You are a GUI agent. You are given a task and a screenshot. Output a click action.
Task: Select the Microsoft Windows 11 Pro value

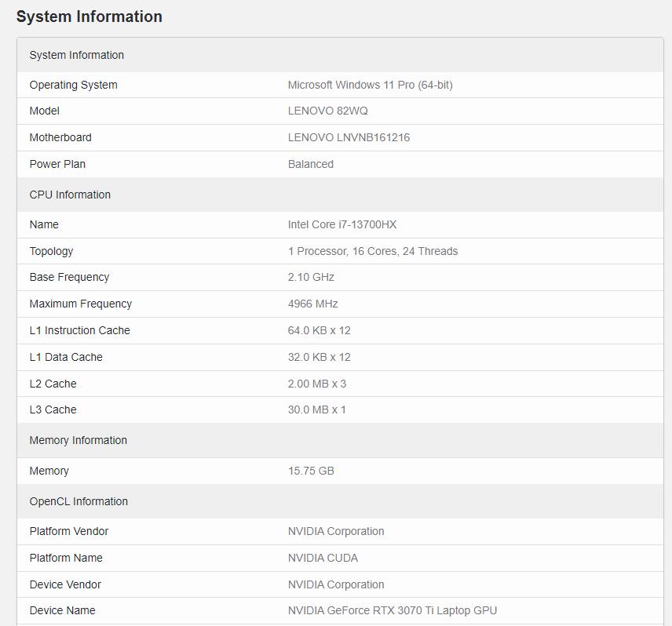click(x=370, y=85)
